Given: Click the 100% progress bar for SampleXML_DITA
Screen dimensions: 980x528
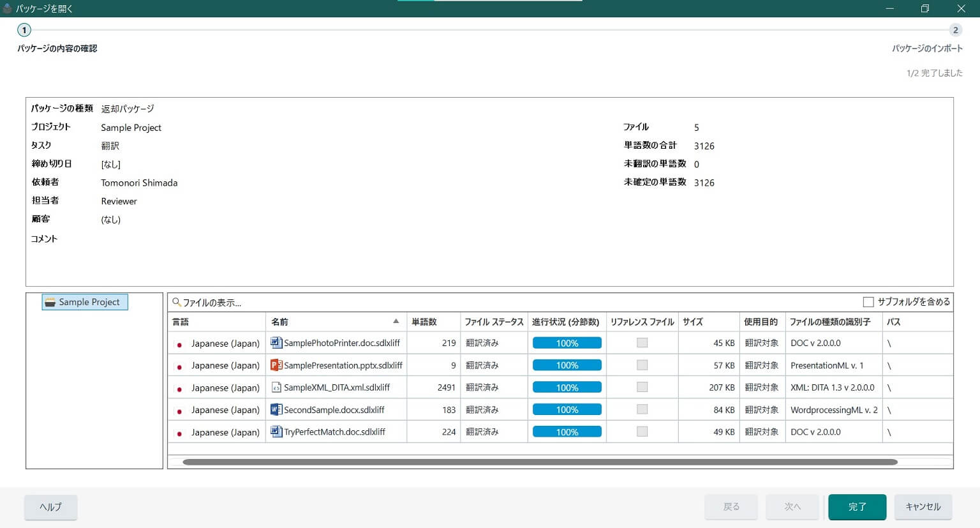Looking at the screenshot, I should [x=567, y=388].
